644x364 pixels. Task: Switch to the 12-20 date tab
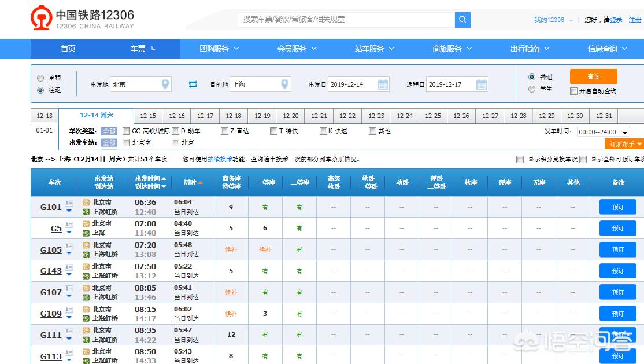point(290,116)
